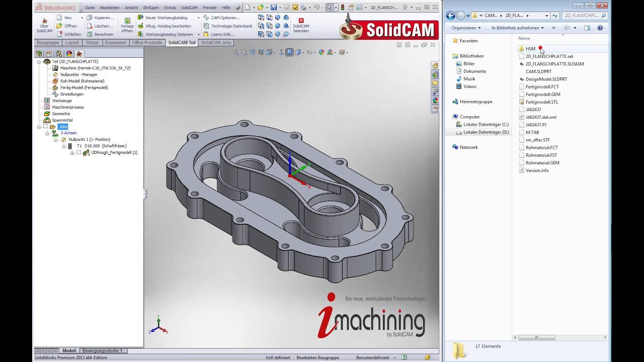The width and height of the screenshot is (644, 362).
Task: Open the Bewegungsstudie 1 tab
Action: click(x=103, y=350)
